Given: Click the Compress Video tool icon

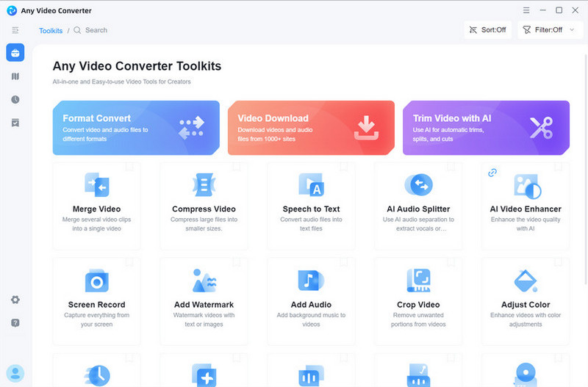Looking at the screenshot, I should (204, 185).
